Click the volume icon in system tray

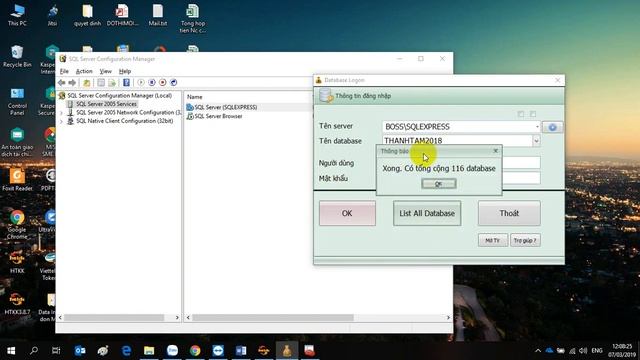[x=583, y=351]
